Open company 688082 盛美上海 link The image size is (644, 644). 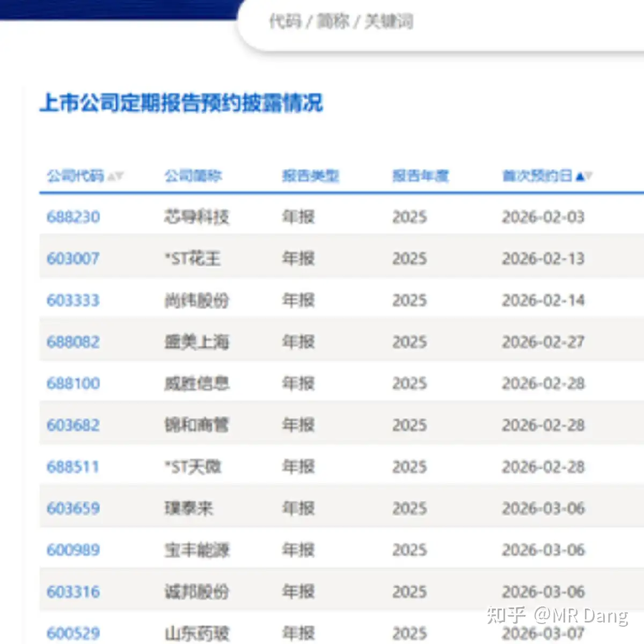tap(73, 341)
